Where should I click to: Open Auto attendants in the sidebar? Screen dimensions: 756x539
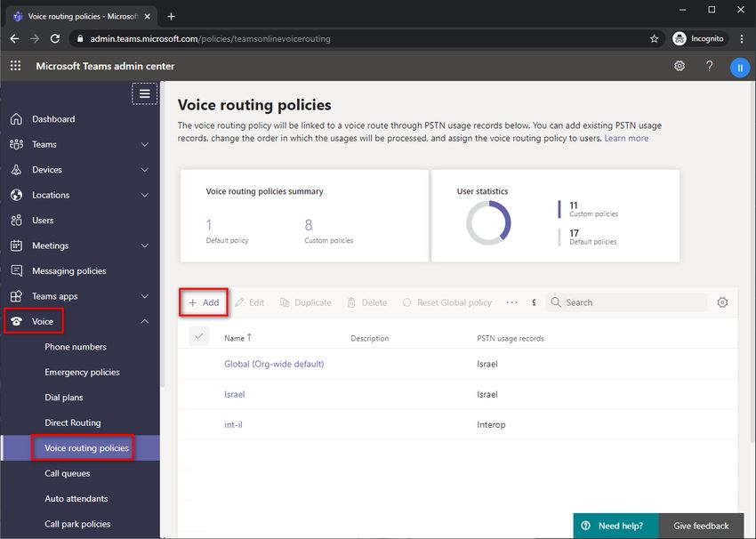coord(76,498)
